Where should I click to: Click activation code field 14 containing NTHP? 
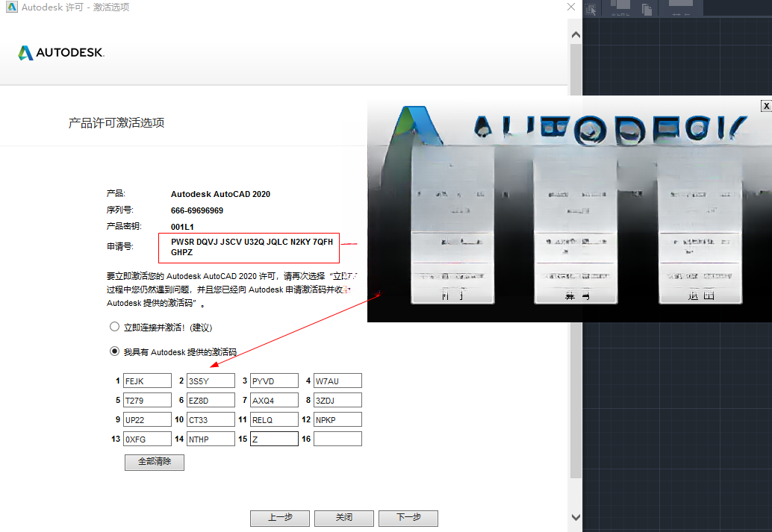[x=211, y=439]
